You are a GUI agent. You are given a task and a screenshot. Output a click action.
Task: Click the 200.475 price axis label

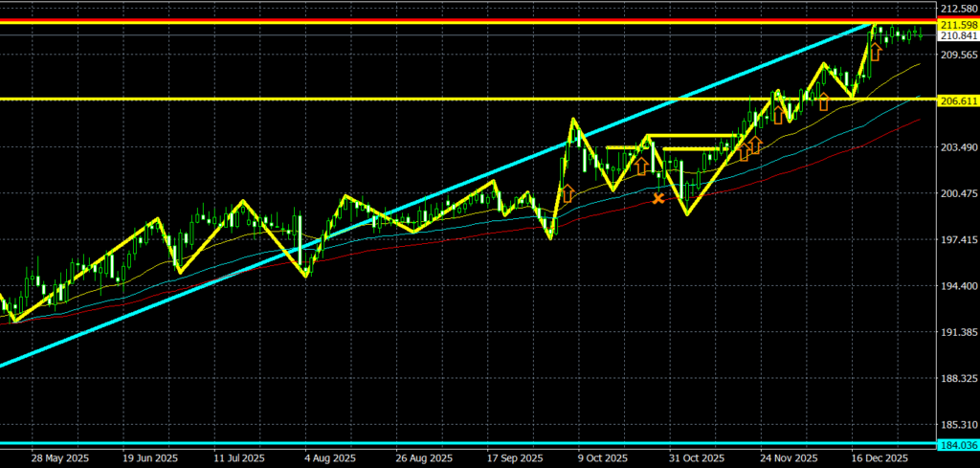958,194
